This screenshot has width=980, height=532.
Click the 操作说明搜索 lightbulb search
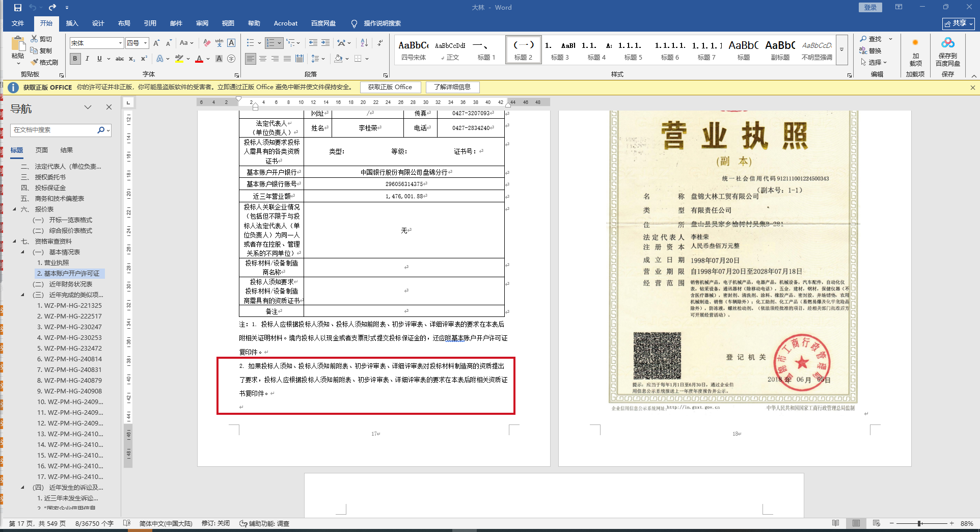coord(376,23)
